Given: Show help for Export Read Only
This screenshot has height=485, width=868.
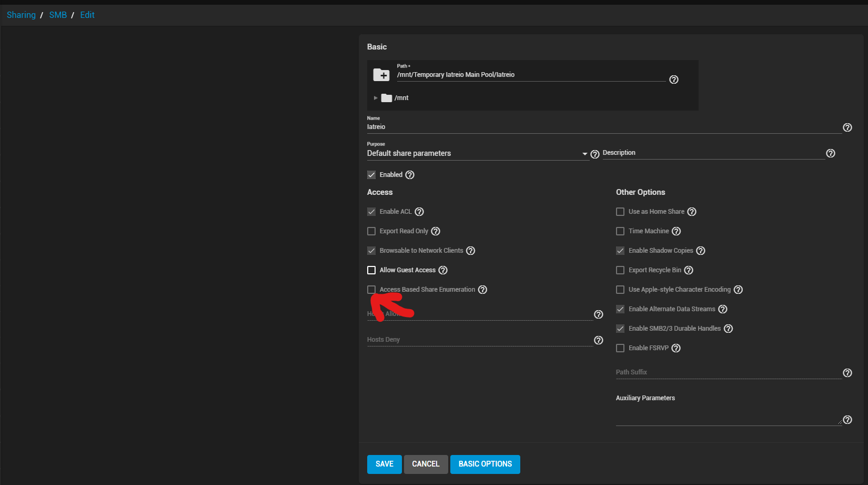Looking at the screenshot, I should pyautogui.click(x=436, y=231).
